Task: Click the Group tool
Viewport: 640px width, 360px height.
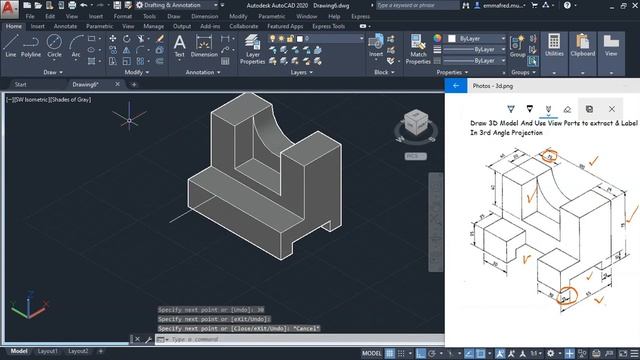Action: (517, 46)
